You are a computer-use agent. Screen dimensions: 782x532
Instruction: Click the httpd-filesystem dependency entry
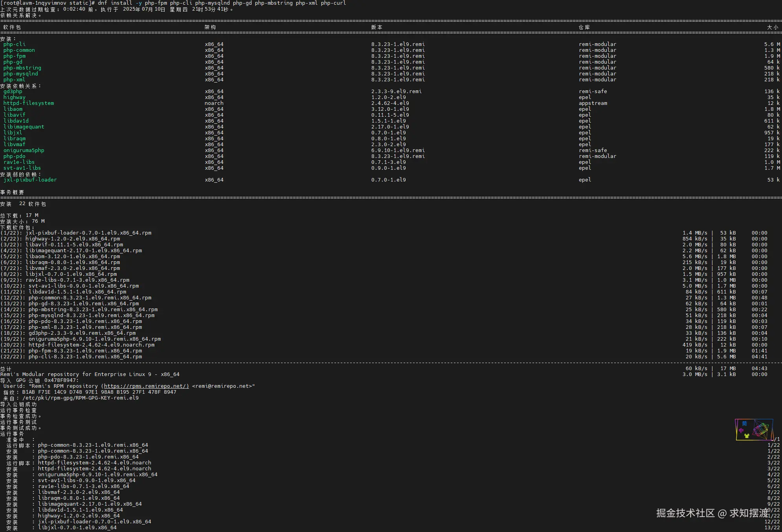(x=28, y=103)
